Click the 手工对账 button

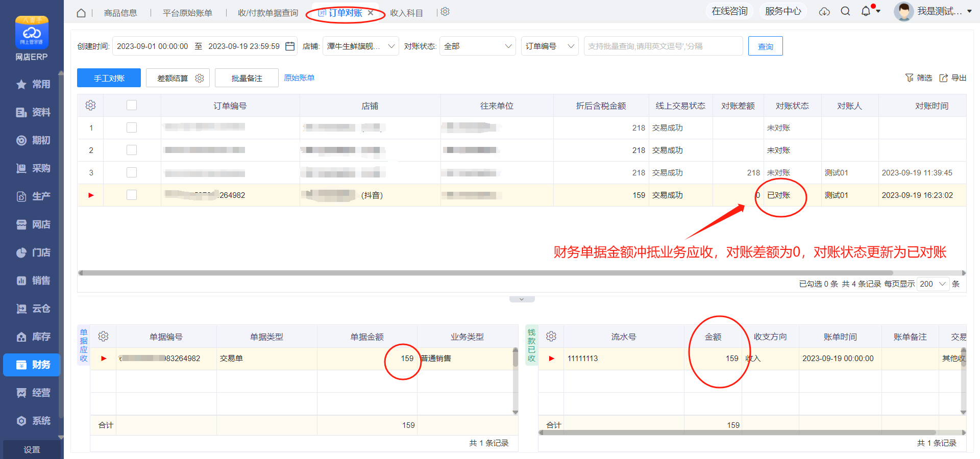pos(109,78)
